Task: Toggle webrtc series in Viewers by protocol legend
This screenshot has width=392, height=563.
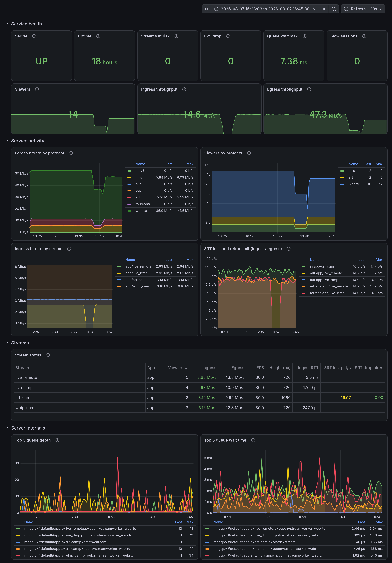Action: click(354, 184)
